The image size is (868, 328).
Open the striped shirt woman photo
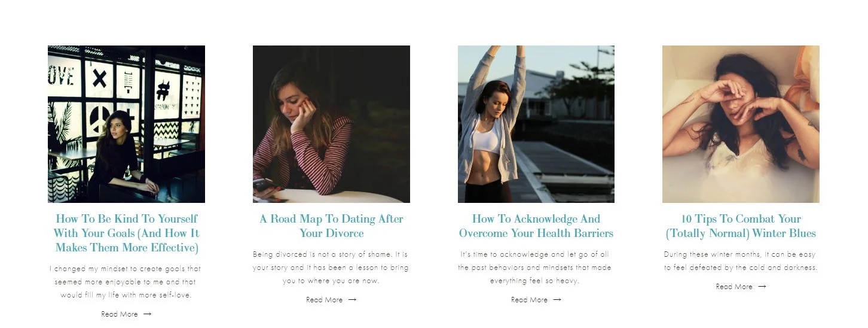331,124
